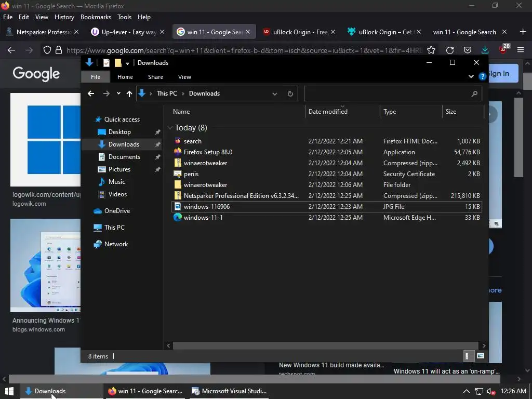
Task: Click Properties icon in quick access toolbar
Action: 106,63
